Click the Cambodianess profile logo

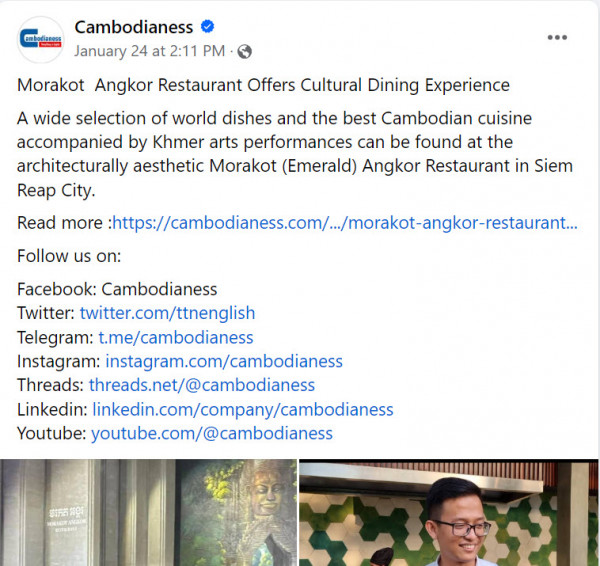tap(41, 39)
